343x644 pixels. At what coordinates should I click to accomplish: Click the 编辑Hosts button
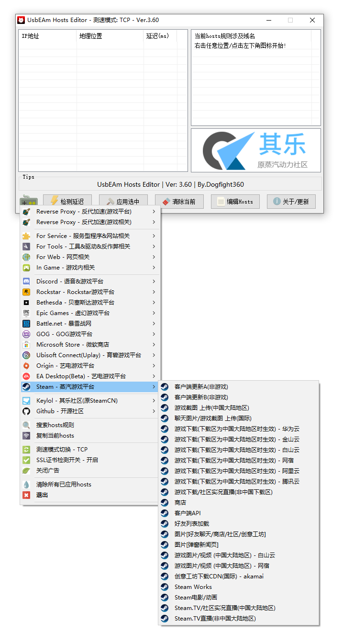click(x=235, y=202)
